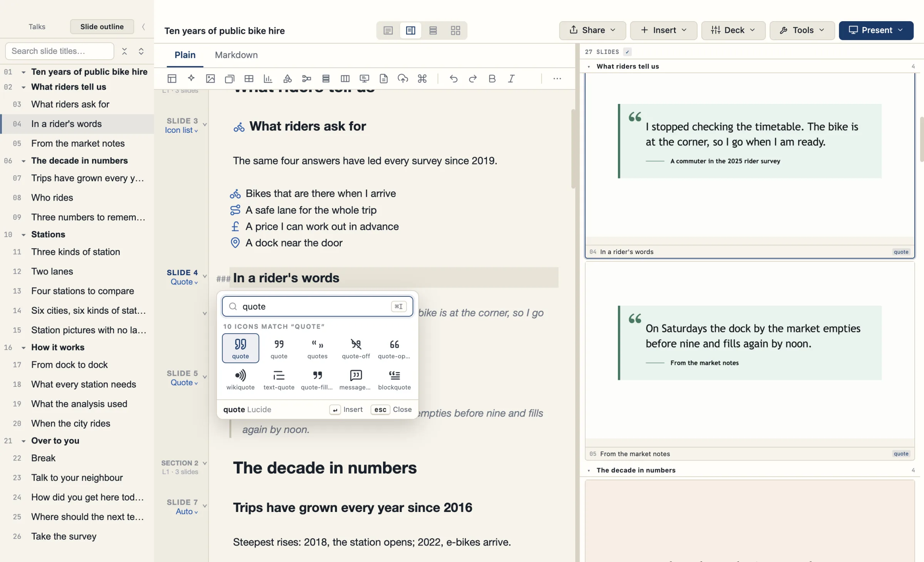Viewport: 924px width, 562px height.
Task: Open 'Who rides' slide in outline
Action: click(x=77, y=197)
